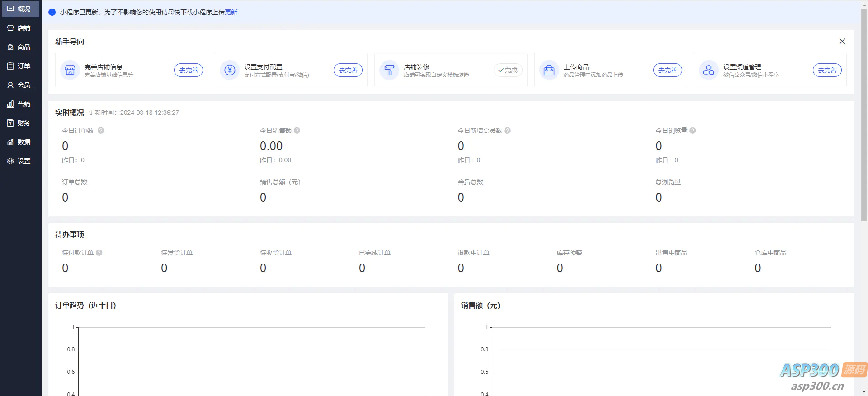Close the 新手导向 panel
This screenshot has width=868, height=396.
tap(842, 42)
